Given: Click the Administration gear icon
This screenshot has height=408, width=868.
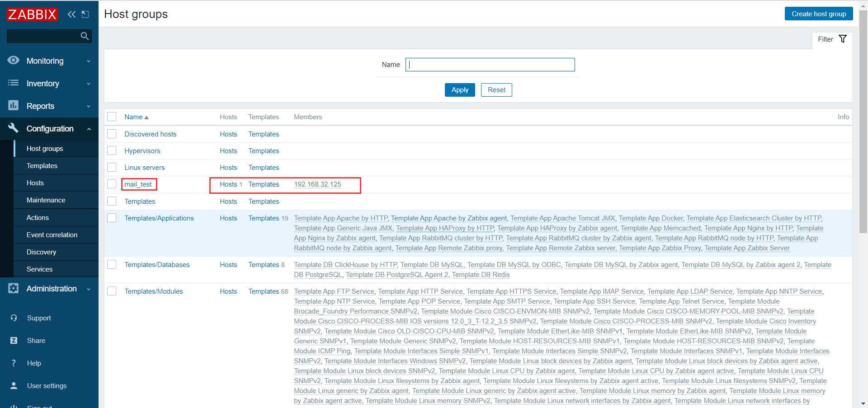Looking at the screenshot, I should [x=14, y=288].
